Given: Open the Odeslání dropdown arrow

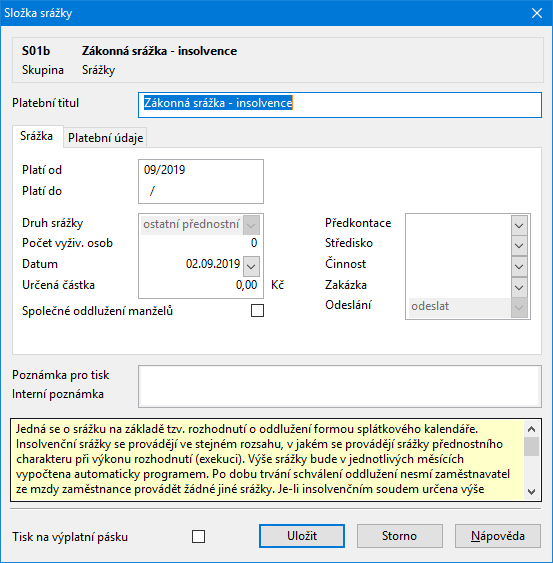Looking at the screenshot, I should click(519, 308).
